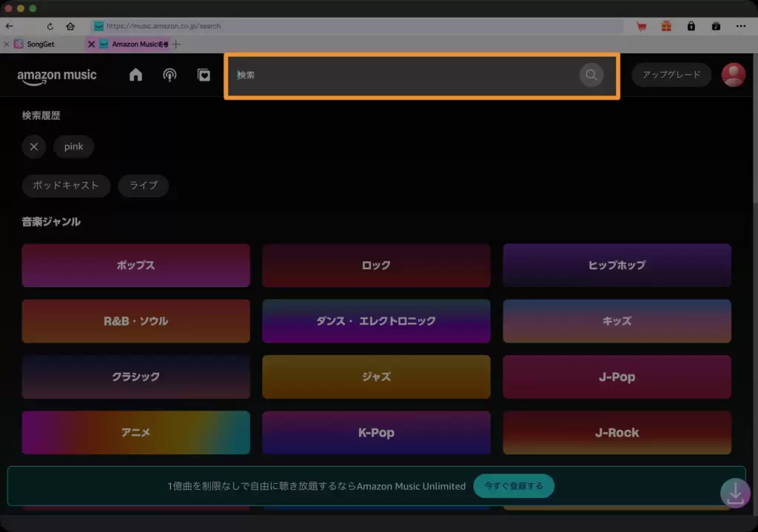The height and width of the screenshot is (532, 758).
Task: Click the purple download arrow button
Action: click(x=735, y=493)
